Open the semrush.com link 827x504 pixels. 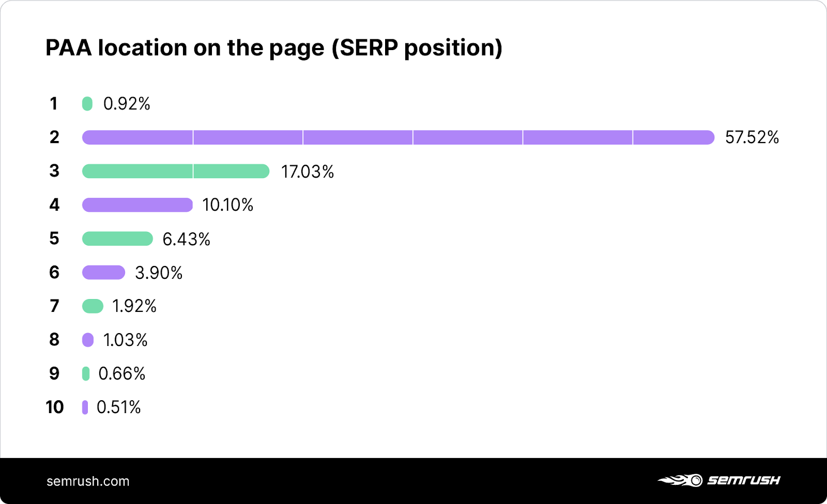tap(88, 481)
